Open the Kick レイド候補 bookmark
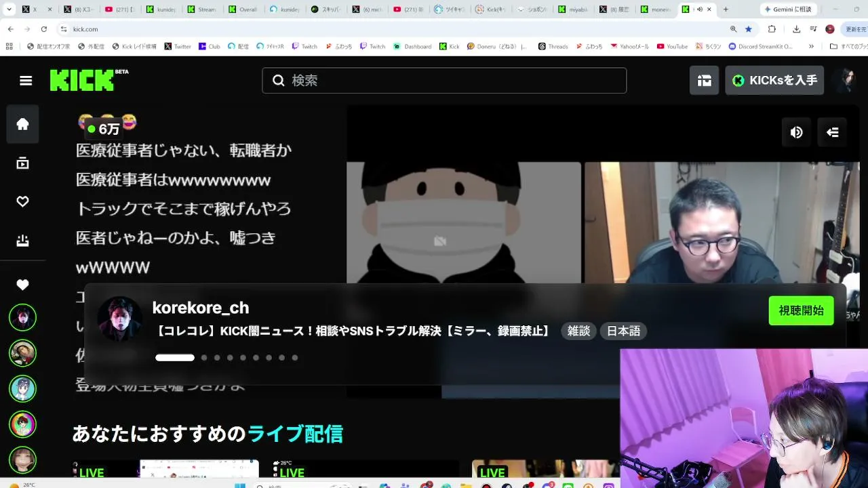This screenshot has width=868, height=488. coord(134,47)
